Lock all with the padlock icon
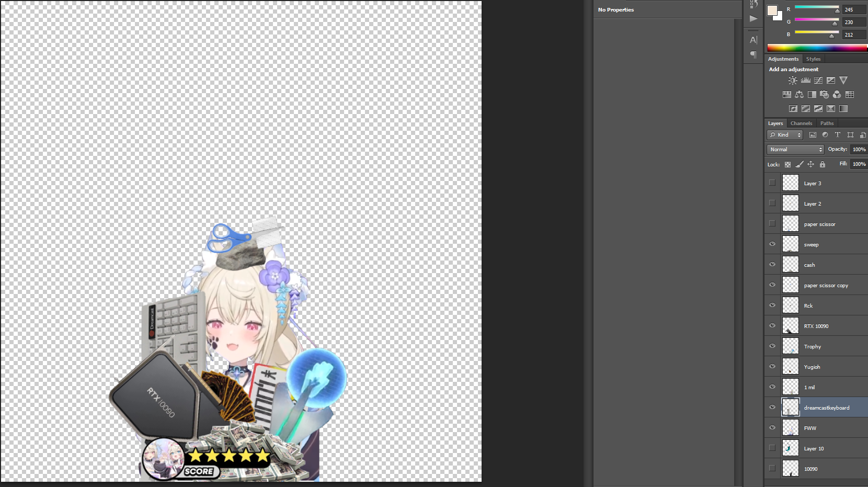This screenshot has height=487, width=868. (823, 164)
